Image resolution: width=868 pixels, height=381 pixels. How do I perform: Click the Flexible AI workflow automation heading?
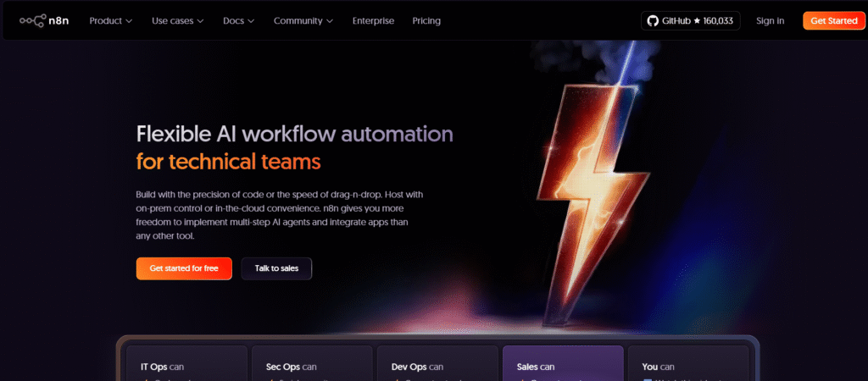tap(294, 134)
